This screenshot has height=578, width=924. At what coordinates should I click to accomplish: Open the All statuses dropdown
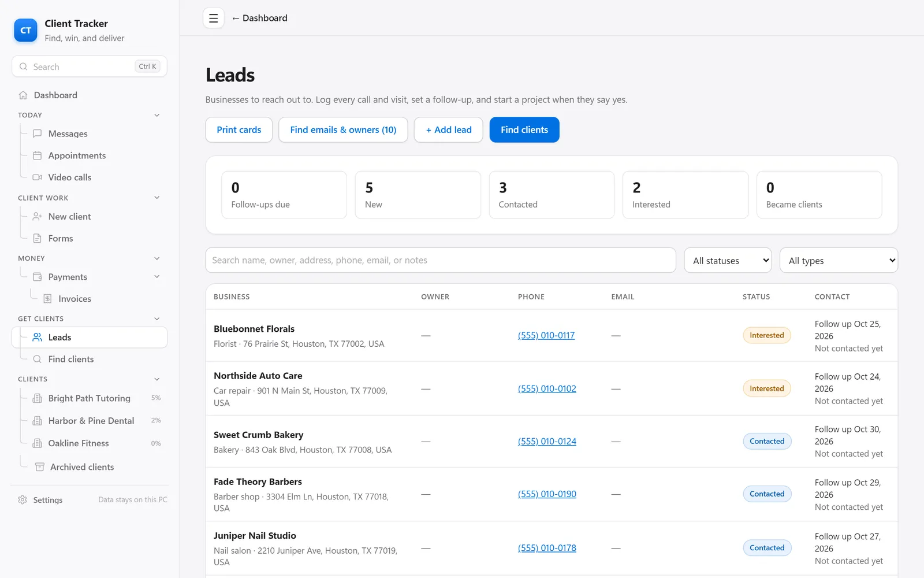click(x=728, y=261)
